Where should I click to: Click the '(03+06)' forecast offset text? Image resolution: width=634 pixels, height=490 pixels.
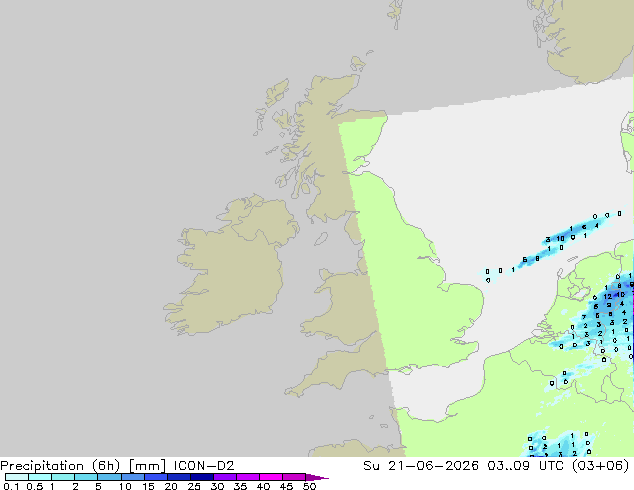[601, 466]
